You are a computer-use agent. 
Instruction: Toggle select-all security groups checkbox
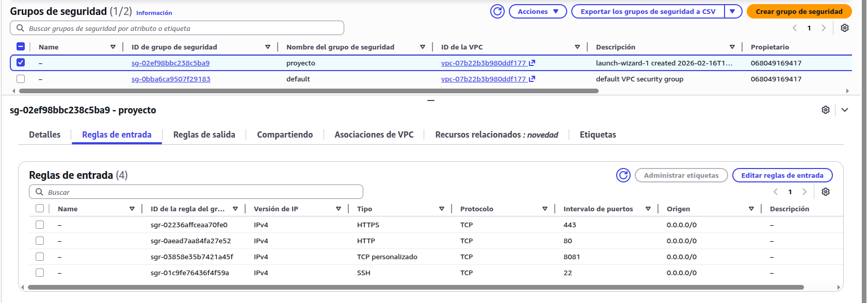pyautogui.click(x=21, y=46)
